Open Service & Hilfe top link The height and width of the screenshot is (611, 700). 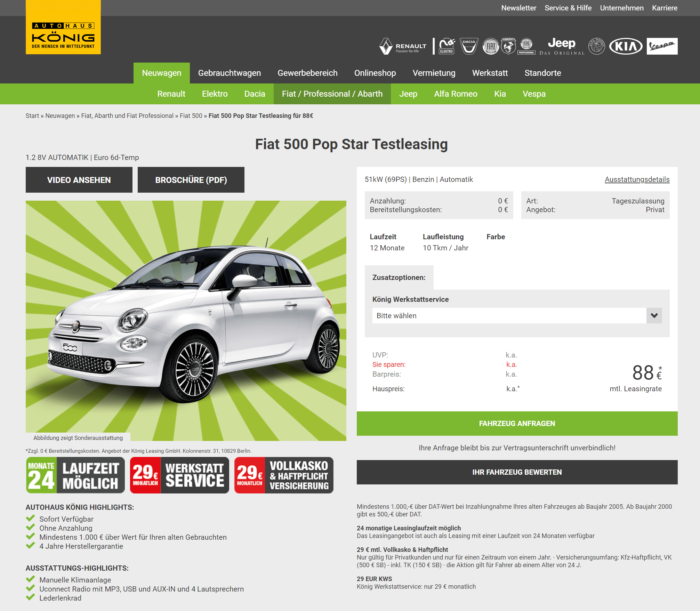pyautogui.click(x=568, y=8)
